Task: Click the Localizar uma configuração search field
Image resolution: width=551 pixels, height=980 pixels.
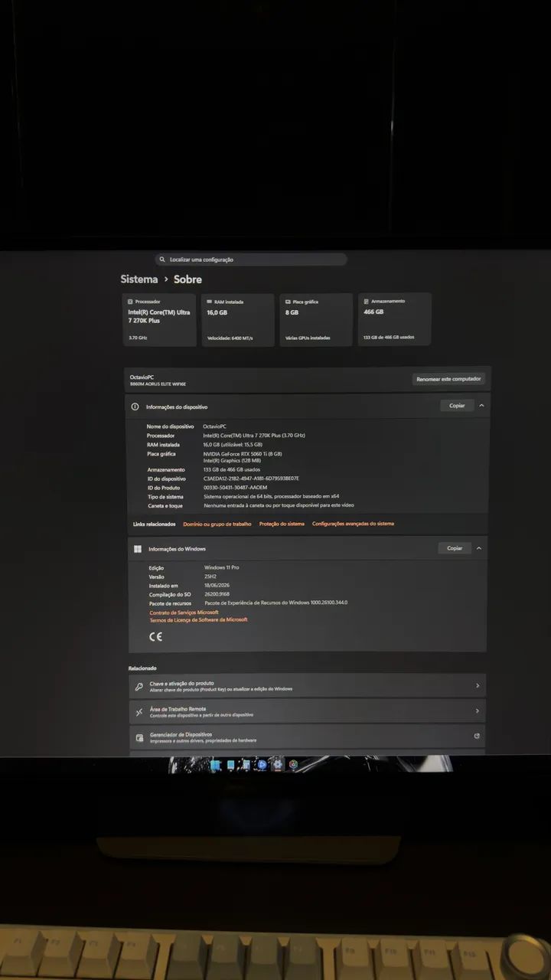Action: 251,260
